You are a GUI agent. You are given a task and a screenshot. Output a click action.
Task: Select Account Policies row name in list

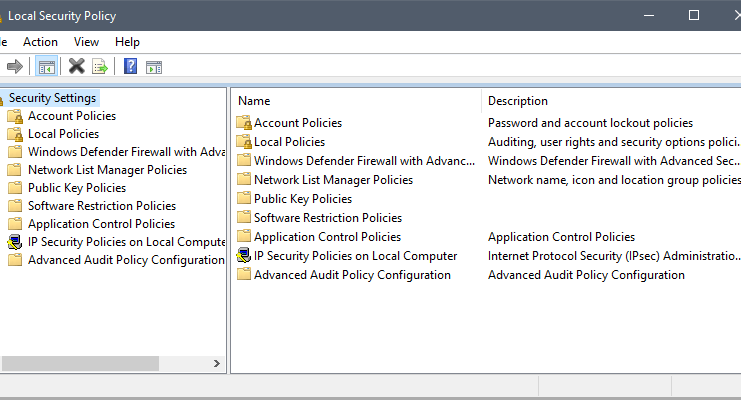click(x=298, y=123)
